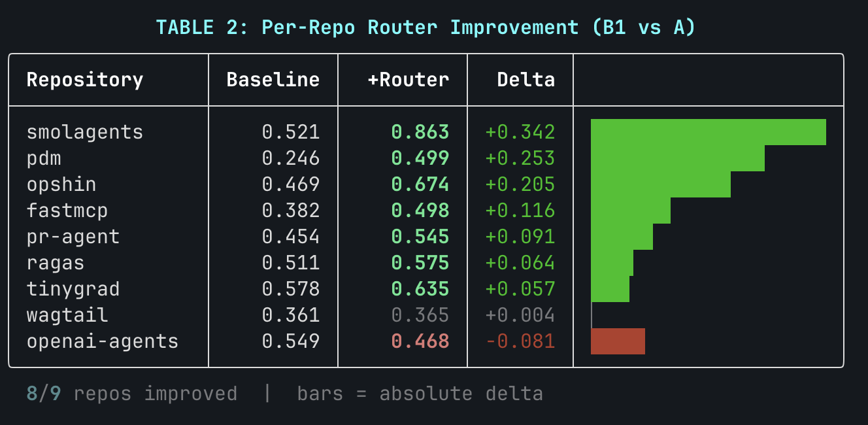Viewport: 868px width, 425px height.
Task: Click baseline value 0.361 for wagtail
Action: click(x=291, y=315)
